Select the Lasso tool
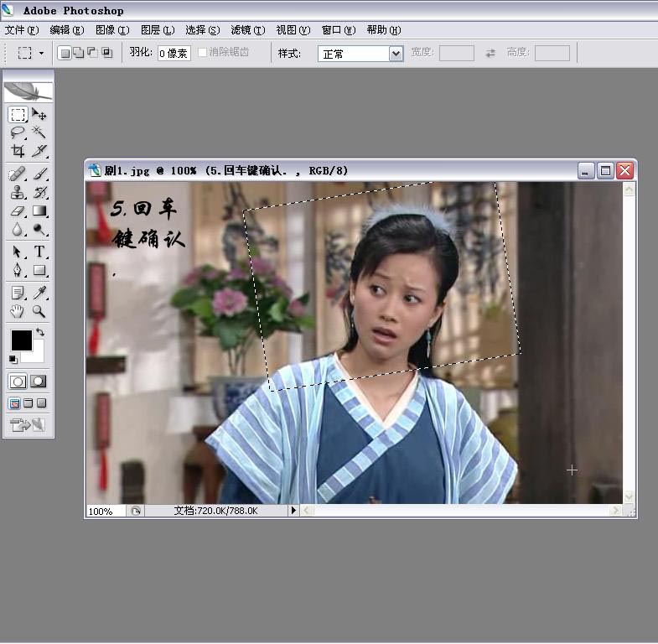Screen dimensions: 658x644 (18, 132)
